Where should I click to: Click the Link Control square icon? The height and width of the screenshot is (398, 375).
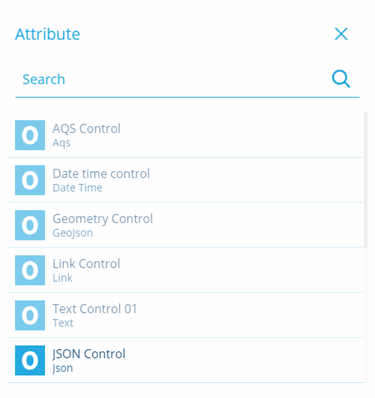(x=30, y=270)
